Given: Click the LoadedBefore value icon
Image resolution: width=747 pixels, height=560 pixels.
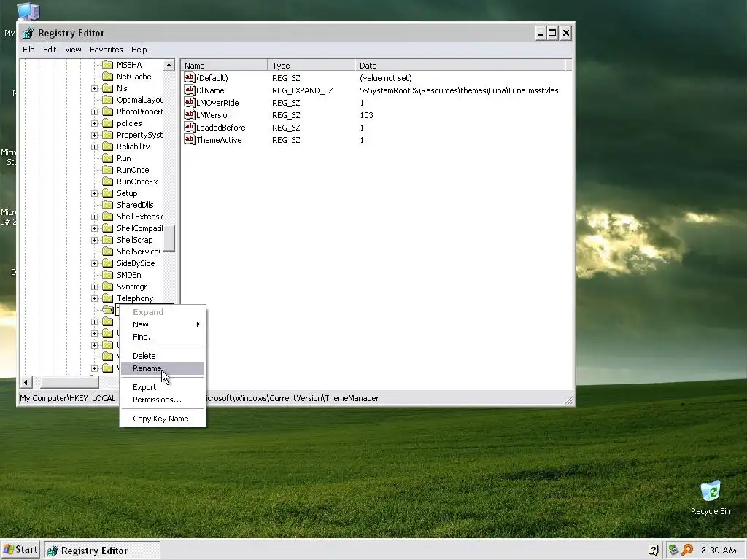Looking at the screenshot, I should pos(190,127).
